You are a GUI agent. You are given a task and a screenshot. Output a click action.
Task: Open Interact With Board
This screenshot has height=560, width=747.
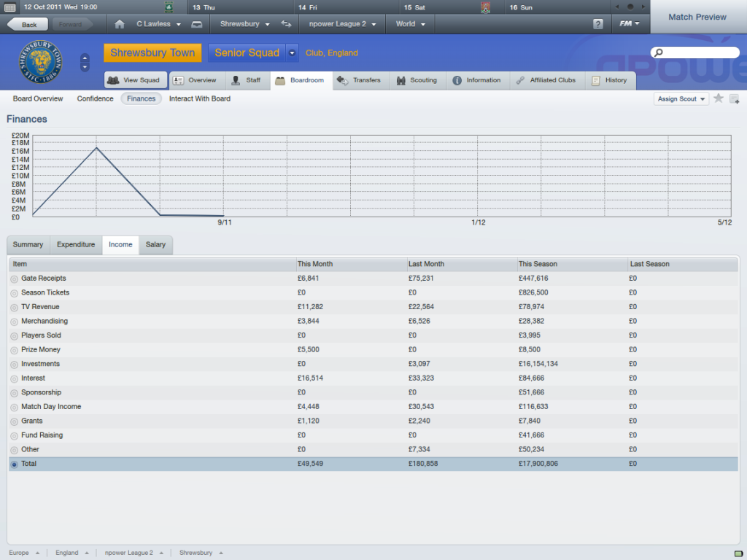(x=200, y=98)
